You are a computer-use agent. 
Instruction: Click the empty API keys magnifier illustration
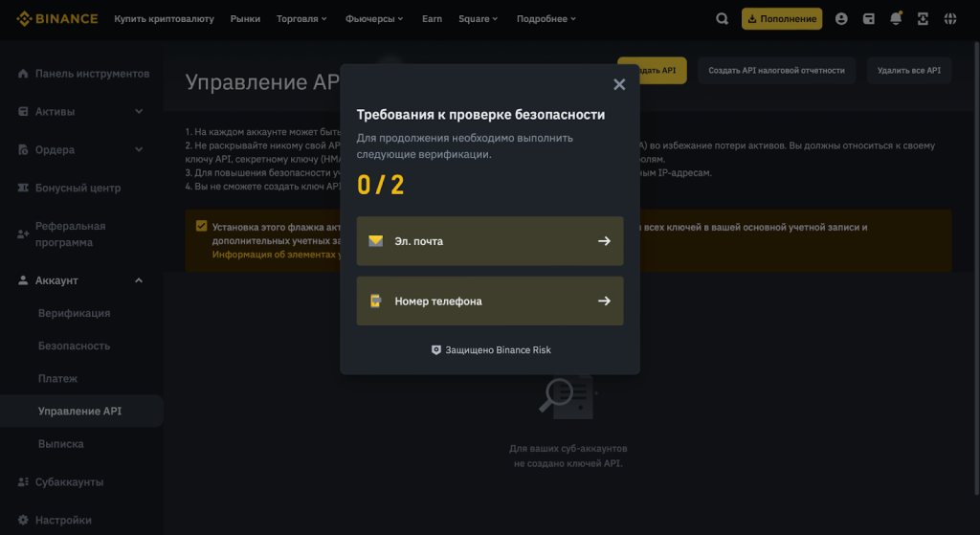(568, 397)
